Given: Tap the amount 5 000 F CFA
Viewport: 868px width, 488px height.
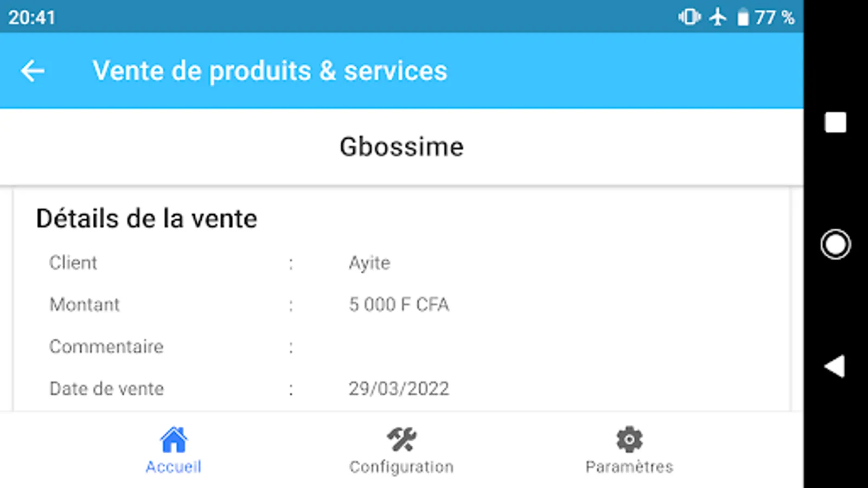Looking at the screenshot, I should pos(399,305).
